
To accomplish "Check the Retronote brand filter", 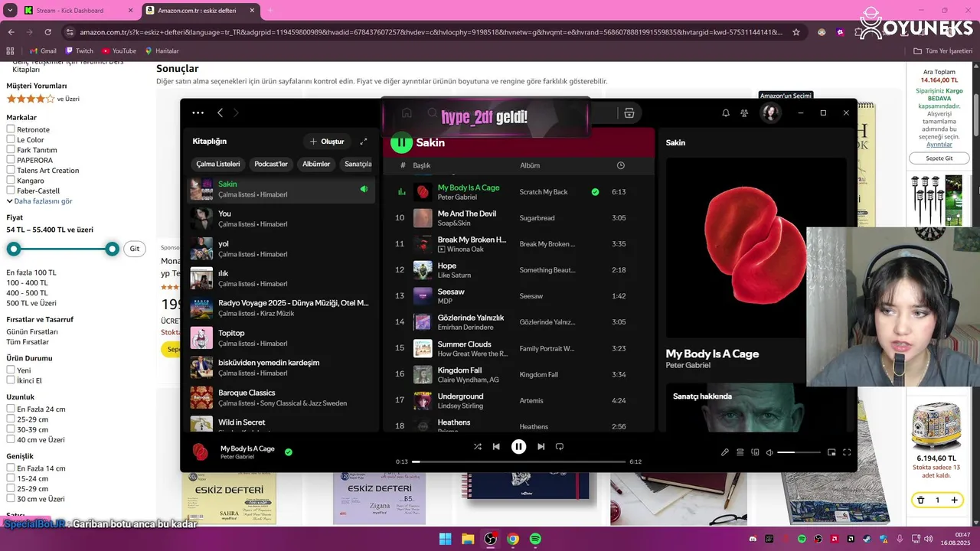I will (x=11, y=129).
